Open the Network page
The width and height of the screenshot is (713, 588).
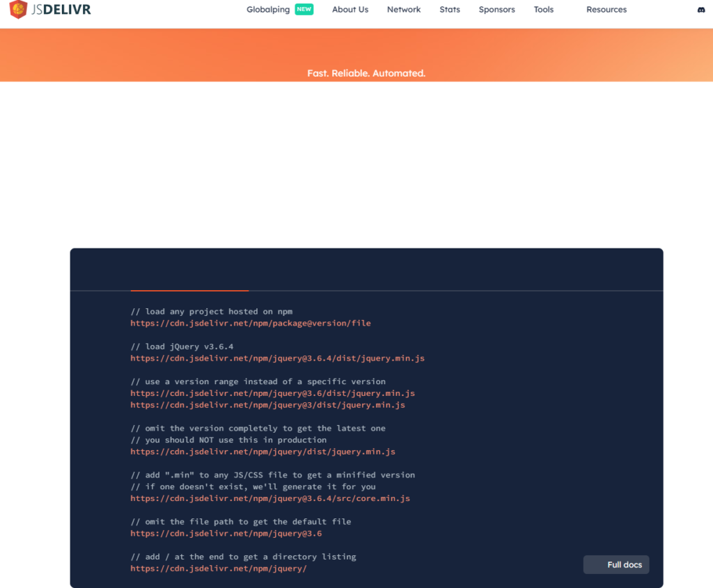[404, 10]
